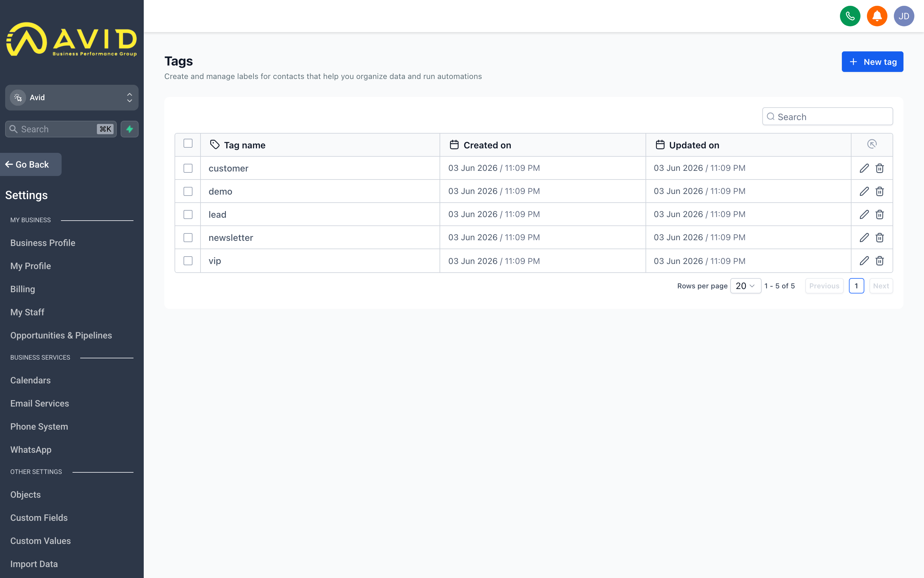Screen dimensions: 924x578
Task: Edit the newsletter tag with pencil icon
Action: click(x=864, y=237)
